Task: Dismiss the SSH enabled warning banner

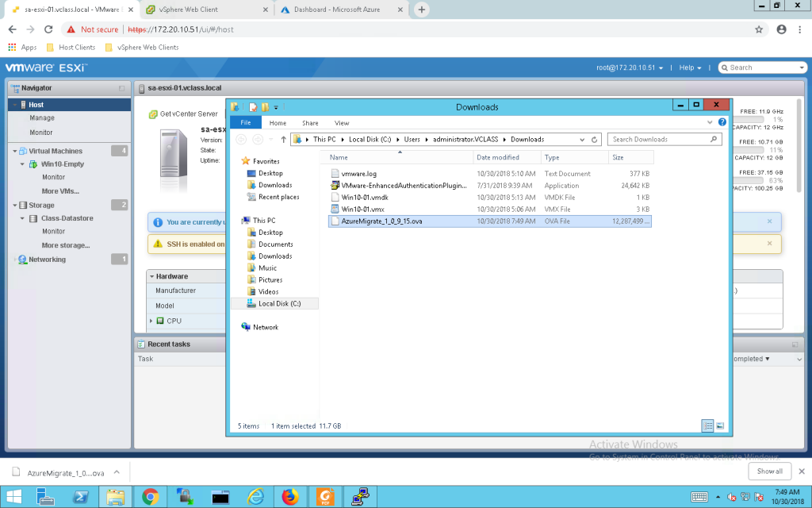Action: (x=769, y=244)
